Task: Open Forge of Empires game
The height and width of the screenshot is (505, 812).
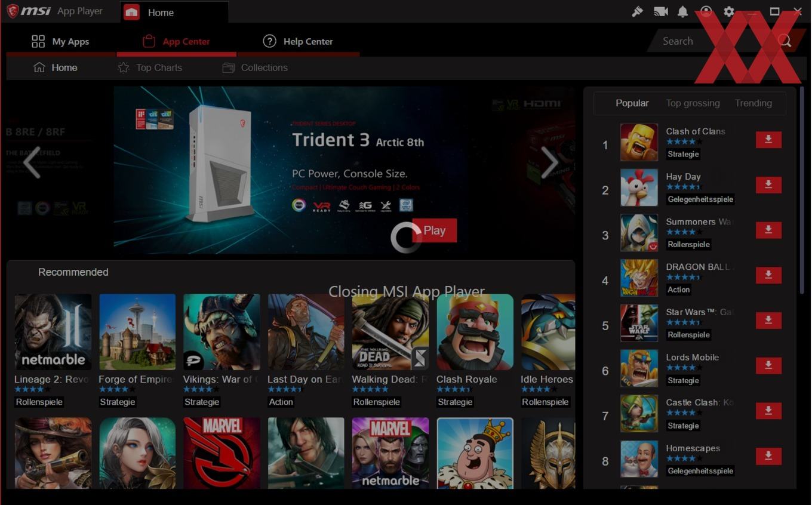Action: click(x=137, y=332)
